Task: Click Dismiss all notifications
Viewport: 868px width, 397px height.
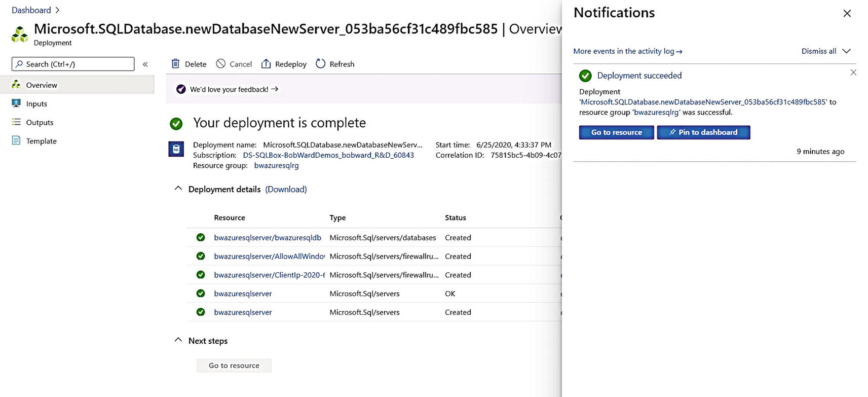Action: click(819, 51)
